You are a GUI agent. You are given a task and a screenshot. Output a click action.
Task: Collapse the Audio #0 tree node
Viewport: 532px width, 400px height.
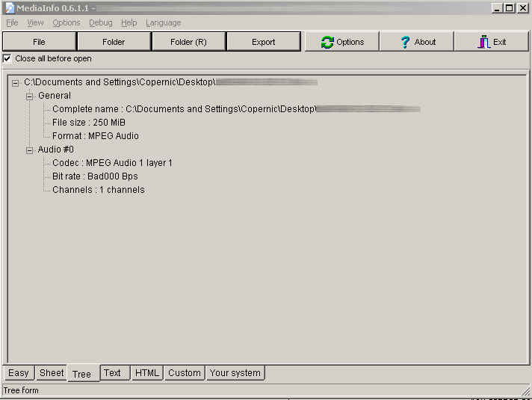tap(30, 150)
